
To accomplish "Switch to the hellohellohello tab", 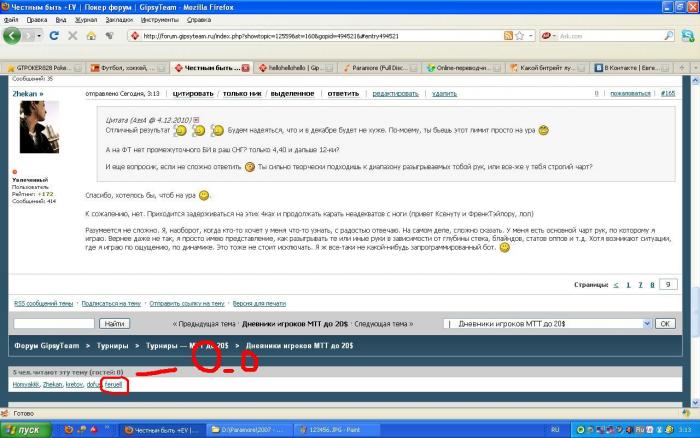I will pos(295,68).
